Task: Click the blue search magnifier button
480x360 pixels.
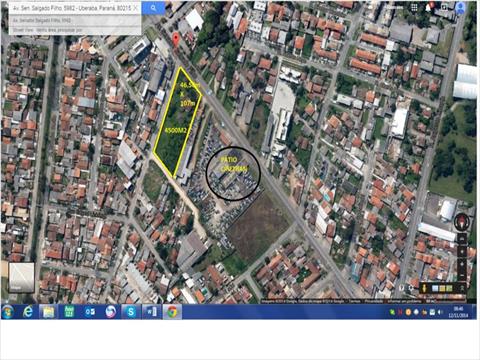Action: [153, 8]
